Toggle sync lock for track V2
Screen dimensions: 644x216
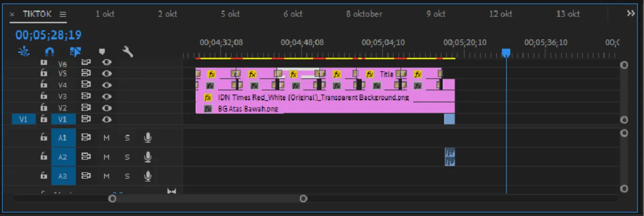[86, 108]
